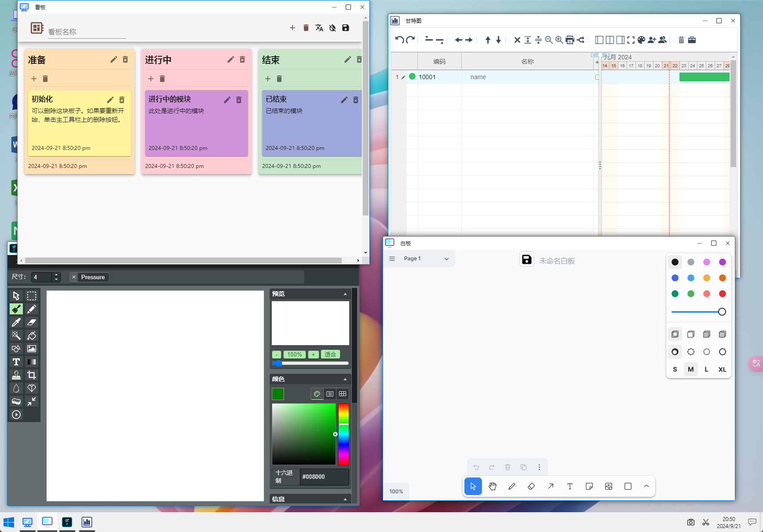
Task: Add a new card to 准备 column
Action: pos(34,79)
